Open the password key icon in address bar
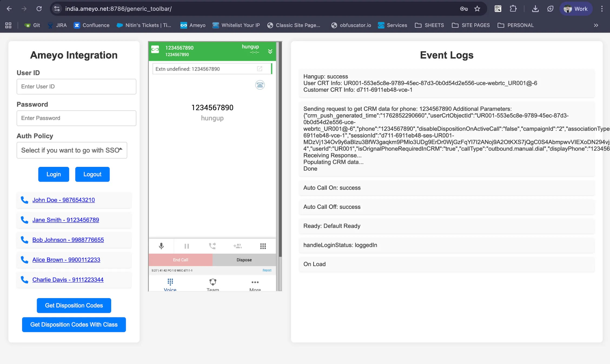Screen dimensions: 610x364 tap(464, 9)
